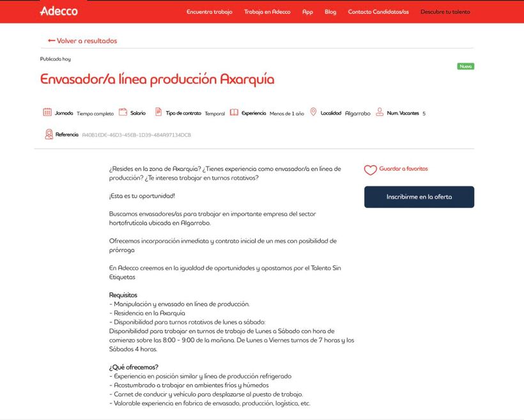This screenshot has width=524, height=420.
Task: Click the Referencia badge icon
Action: tap(49, 134)
